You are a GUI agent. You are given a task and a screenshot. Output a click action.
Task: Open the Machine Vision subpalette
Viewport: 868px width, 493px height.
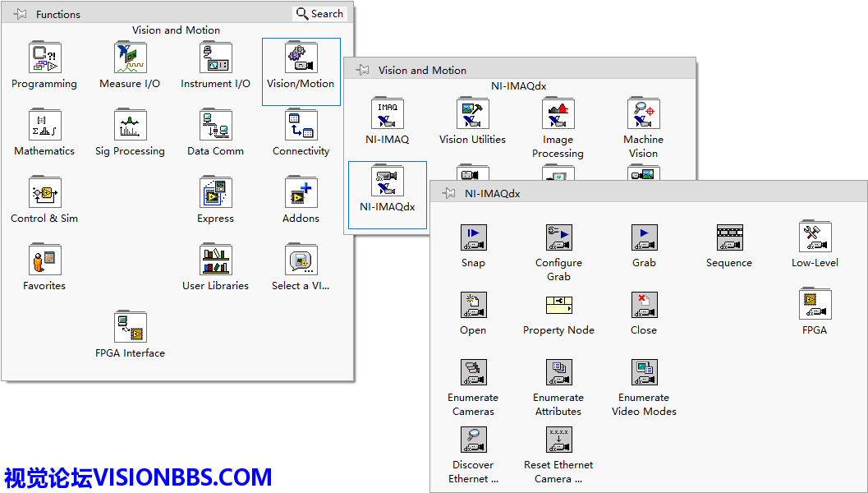[643, 113]
